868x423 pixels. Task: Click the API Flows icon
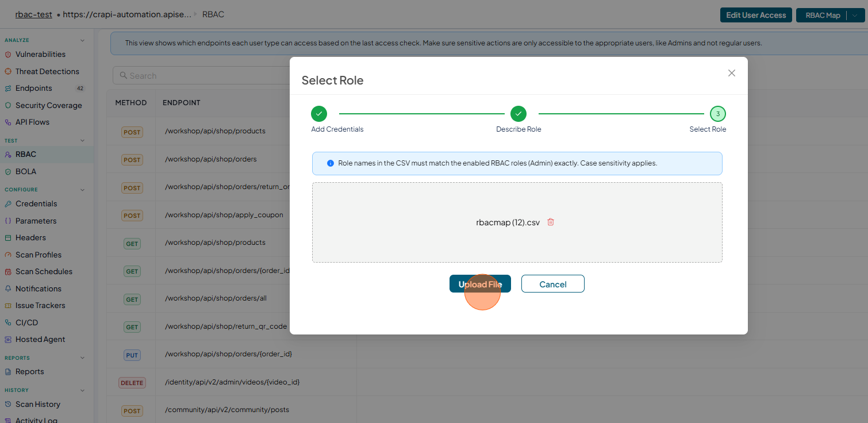(x=8, y=122)
